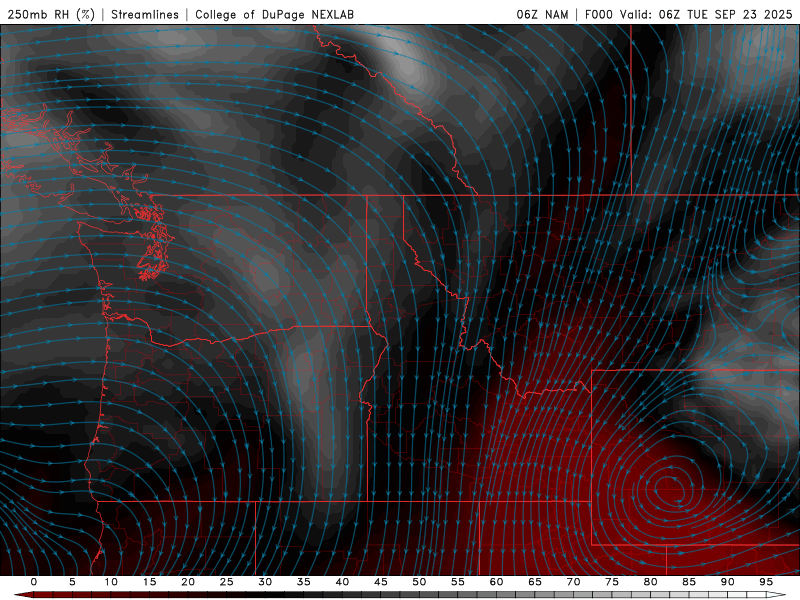This screenshot has width=800, height=600.
Task: Click the '30' label on the color scale
Action: click(x=265, y=582)
